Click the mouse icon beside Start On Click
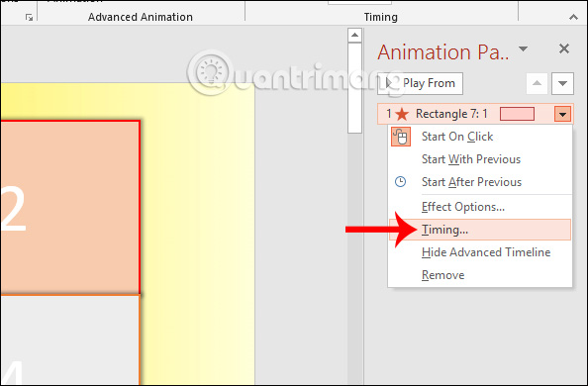The width and height of the screenshot is (588, 386). click(x=401, y=137)
